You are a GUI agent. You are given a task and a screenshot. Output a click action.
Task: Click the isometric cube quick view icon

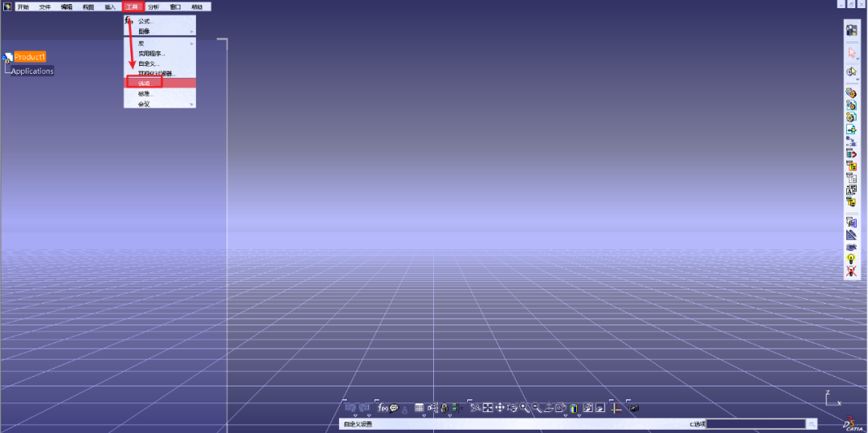pos(560,407)
